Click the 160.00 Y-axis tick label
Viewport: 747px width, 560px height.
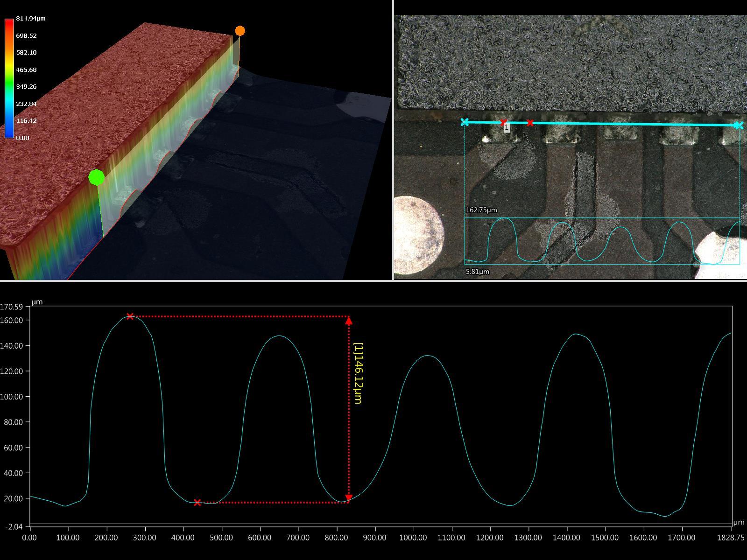pos(12,320)
